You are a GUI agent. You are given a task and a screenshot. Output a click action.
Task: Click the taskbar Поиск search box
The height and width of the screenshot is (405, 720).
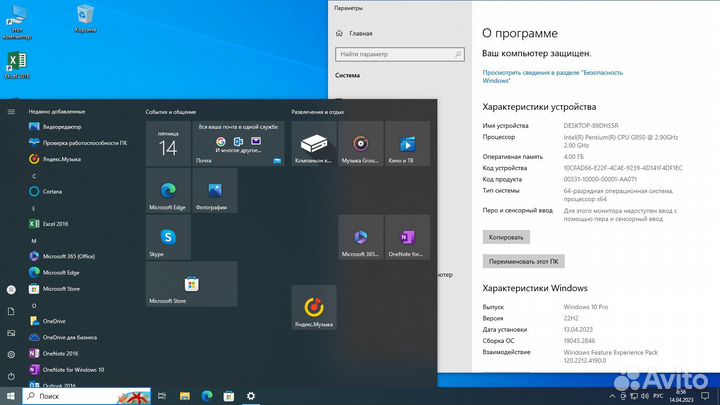86,396
